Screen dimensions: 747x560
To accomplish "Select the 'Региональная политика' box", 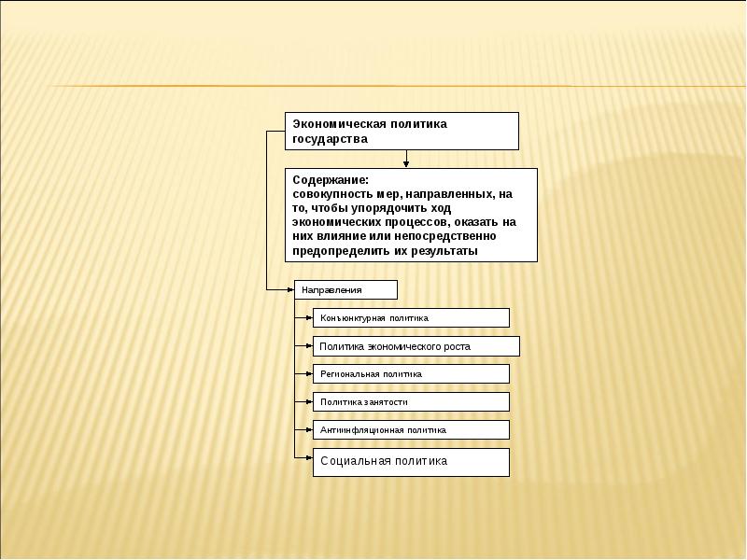I will [411, 373].
